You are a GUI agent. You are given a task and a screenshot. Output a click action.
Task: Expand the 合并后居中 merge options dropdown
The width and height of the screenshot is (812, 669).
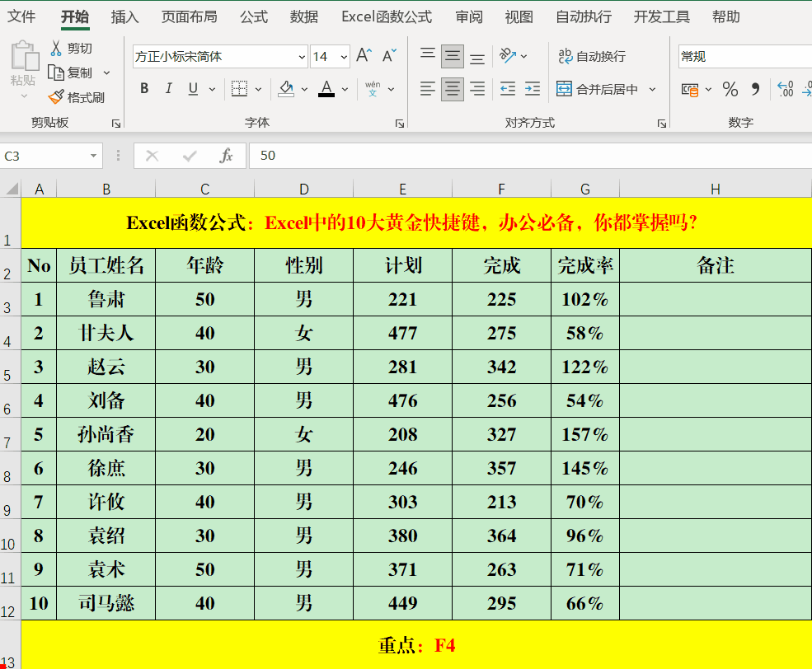pyautogui.click(x=651, y=89)
